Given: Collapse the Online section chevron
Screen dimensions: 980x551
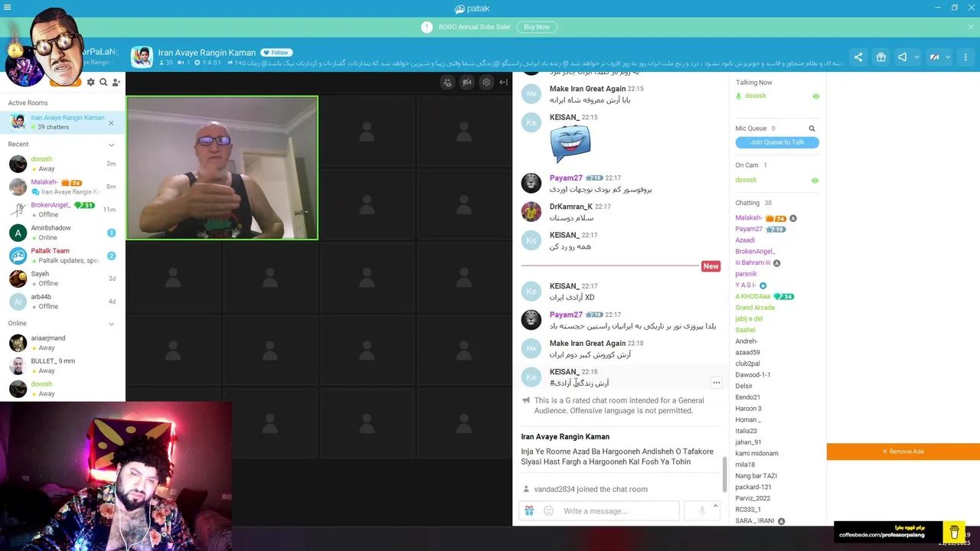Looking at the screenshot, I should tap(111, 324).
